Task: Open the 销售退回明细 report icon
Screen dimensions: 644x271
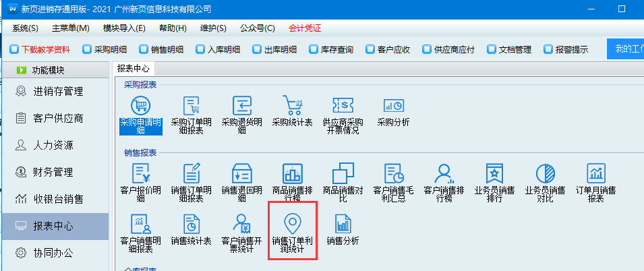Action: coord(241,173)
